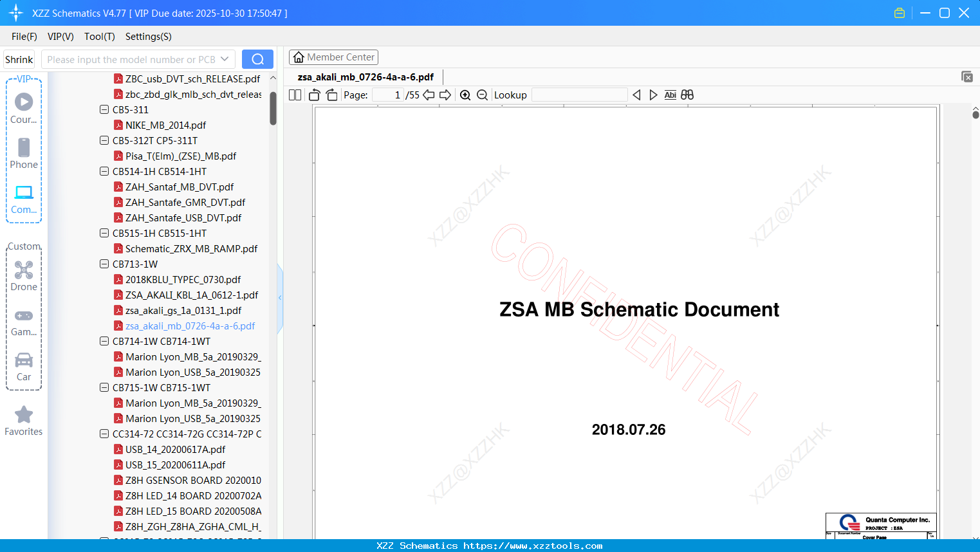
Task: Go to the previous page arrow
Action: (429, 95)
